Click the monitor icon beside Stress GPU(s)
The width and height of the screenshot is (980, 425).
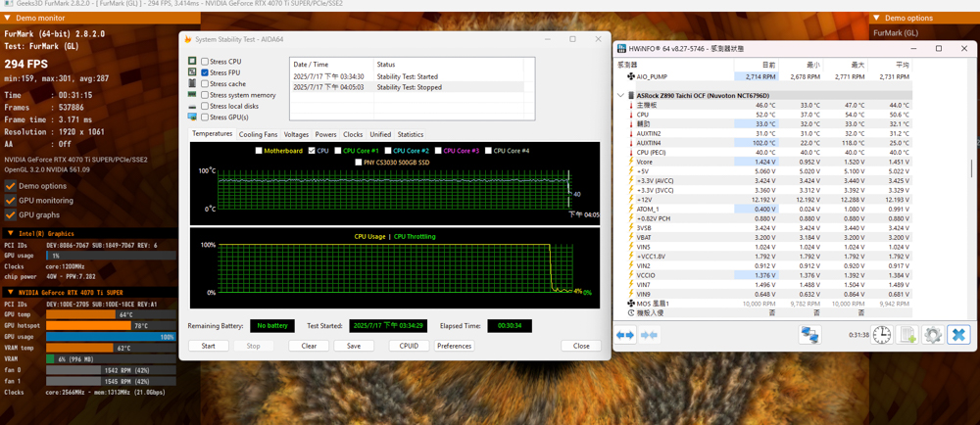pos(192,117)
